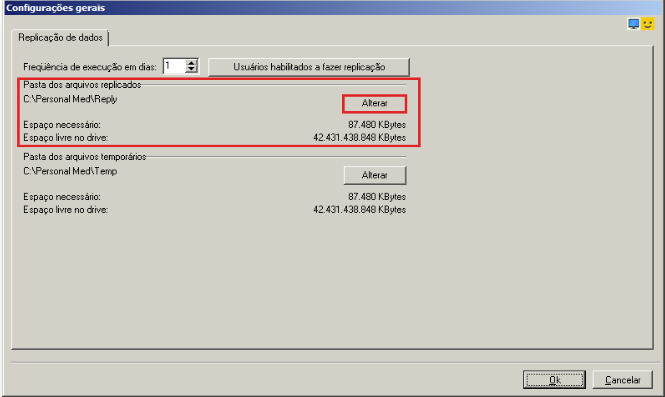Viewport: 665px width, 397px height.
Task: Click the Configurações gerais title bar text
Action: [x=56, y=8]
